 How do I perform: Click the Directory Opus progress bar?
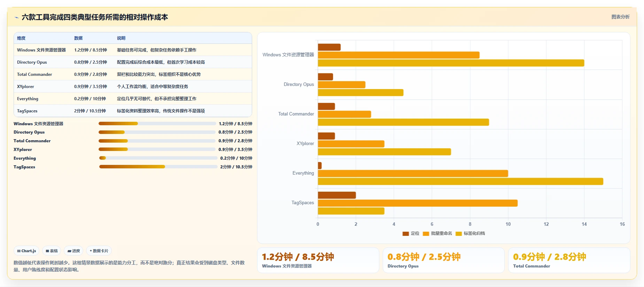point(157,132)
